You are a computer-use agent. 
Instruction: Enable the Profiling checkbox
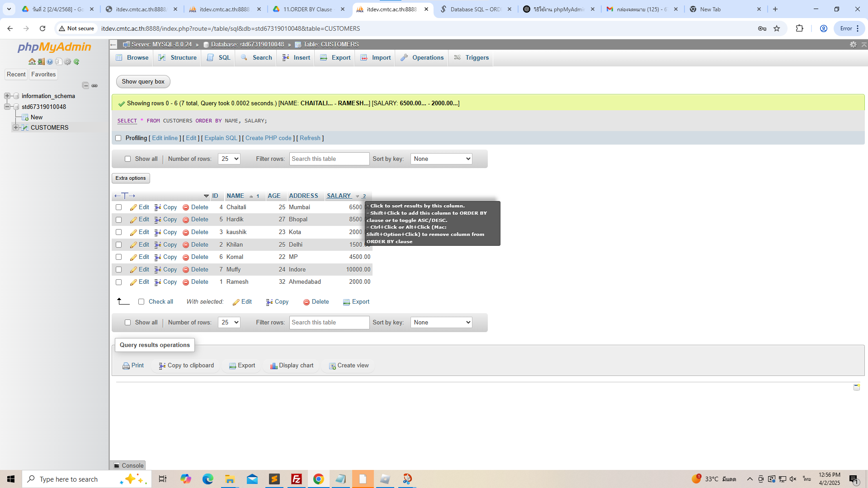point(118,138)
